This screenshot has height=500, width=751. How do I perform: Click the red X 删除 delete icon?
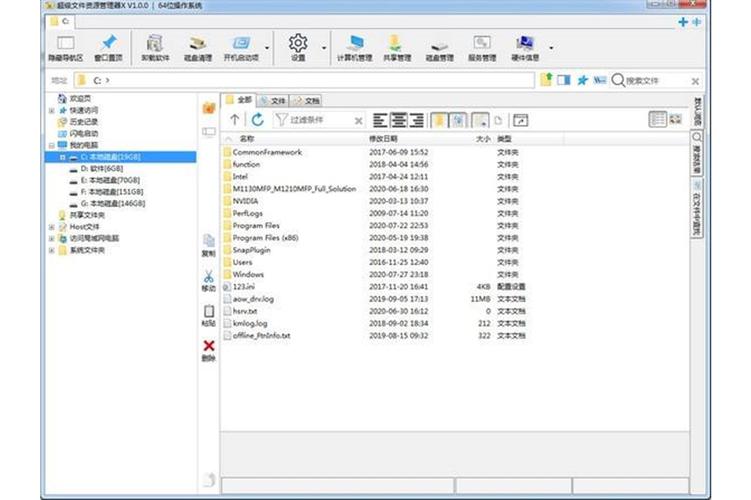pyautogui.click(x=208, y=346)
